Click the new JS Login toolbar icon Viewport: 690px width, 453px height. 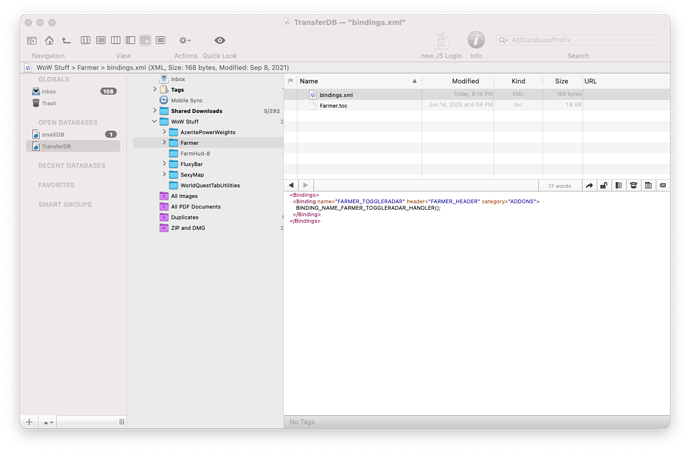(441, 40)
